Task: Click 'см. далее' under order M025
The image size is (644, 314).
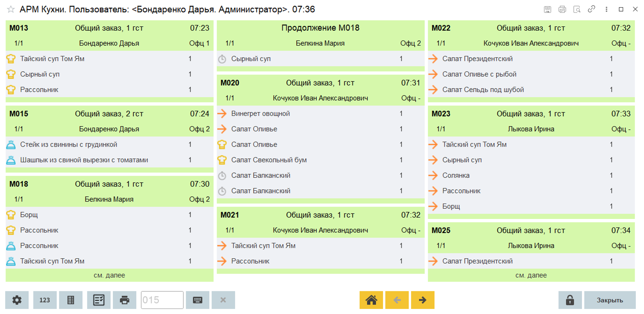Action: [x=531, y=275]
